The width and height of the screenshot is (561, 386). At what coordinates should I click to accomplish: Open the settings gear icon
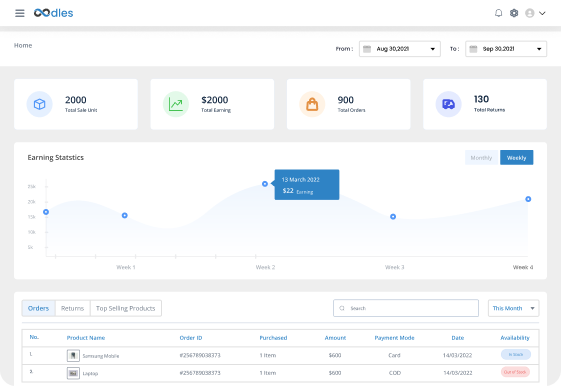(514, 13)
